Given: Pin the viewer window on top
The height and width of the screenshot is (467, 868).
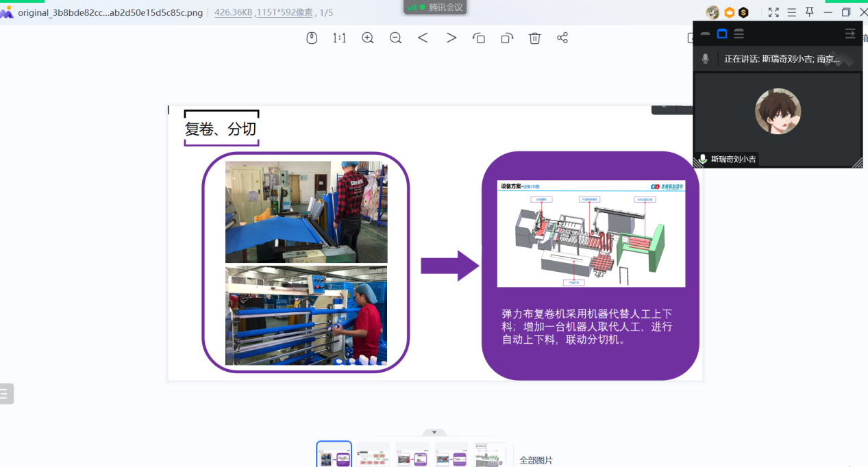Looking at the screenshot, I should coord(810,12).
